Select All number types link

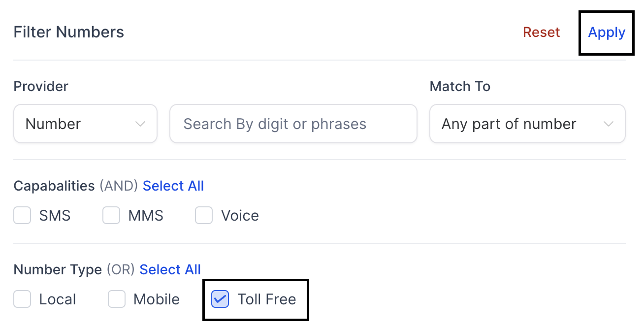point(170,270)
